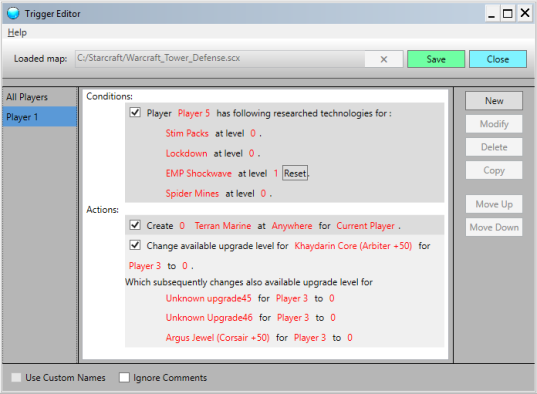Close the Trigger Editor window via title bar X
This screenshot has width=537, height=394.
point(525,13)
